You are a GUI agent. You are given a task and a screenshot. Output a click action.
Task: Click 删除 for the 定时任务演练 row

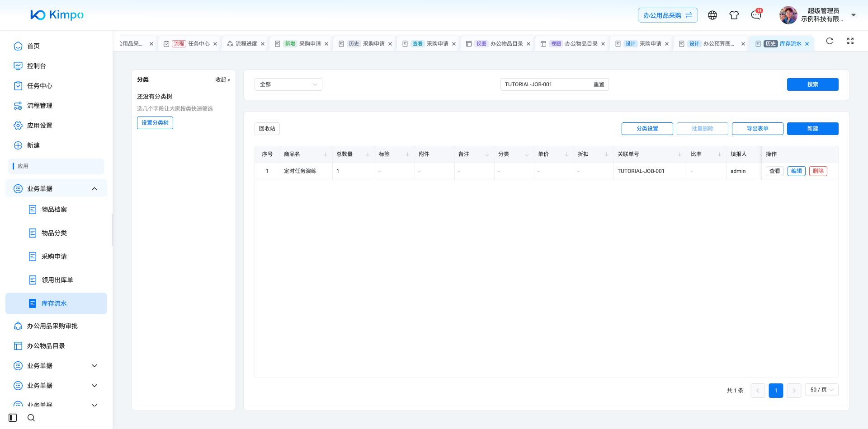(818, 171)
